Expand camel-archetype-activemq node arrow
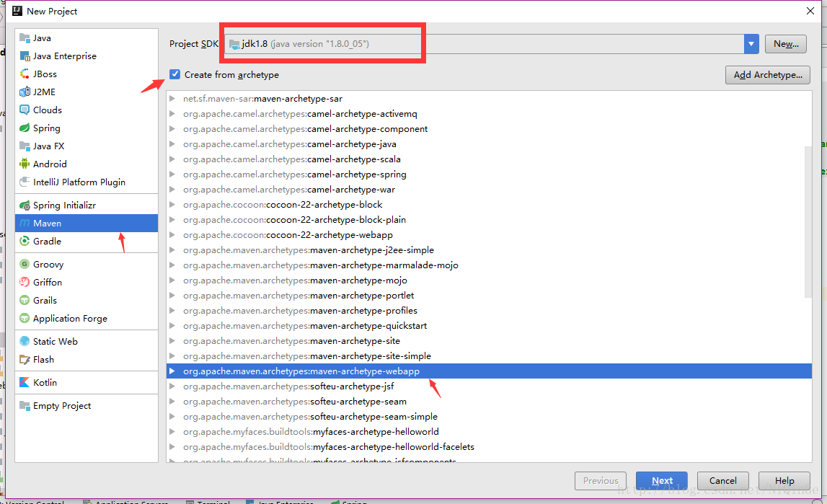The height and width of the screenshot is (504, 827). coord(172,113)
